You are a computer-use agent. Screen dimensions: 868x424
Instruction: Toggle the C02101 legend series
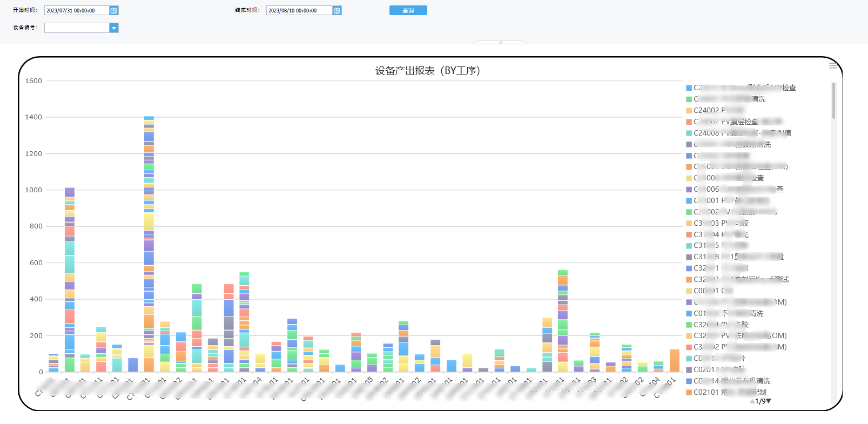pos(726,392)
